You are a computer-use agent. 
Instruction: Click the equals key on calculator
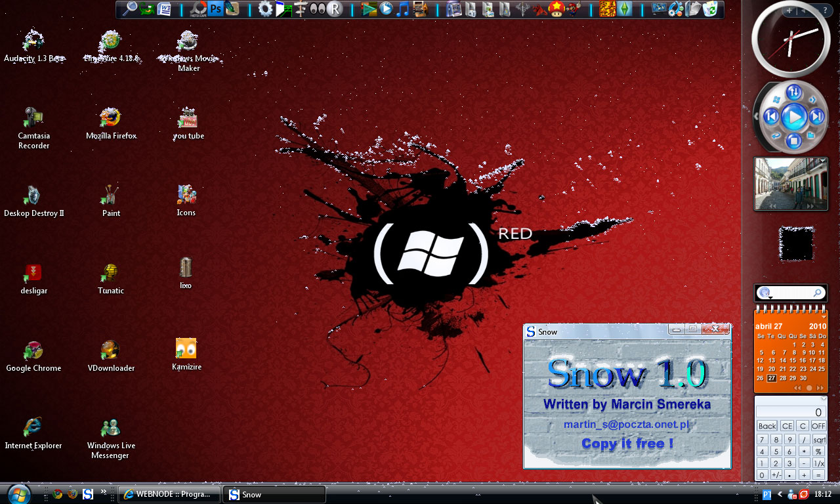(x=818, y=474)
